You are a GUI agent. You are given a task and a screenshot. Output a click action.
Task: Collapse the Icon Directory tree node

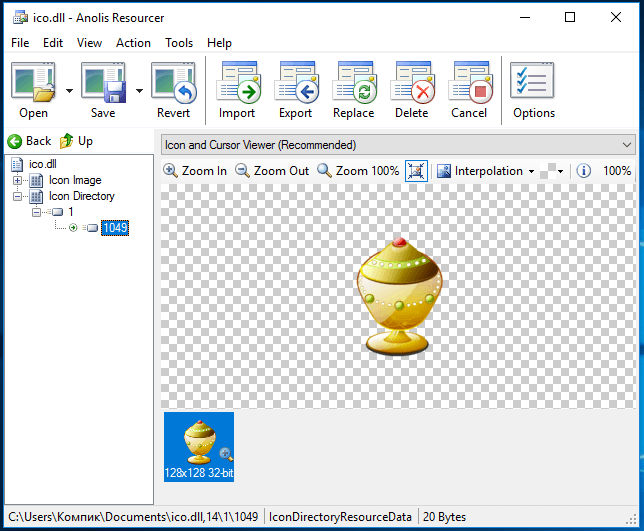point(17,196)
